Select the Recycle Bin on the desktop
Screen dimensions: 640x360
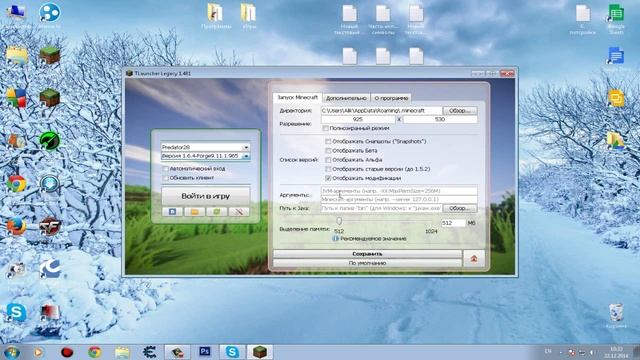(616, 315)
